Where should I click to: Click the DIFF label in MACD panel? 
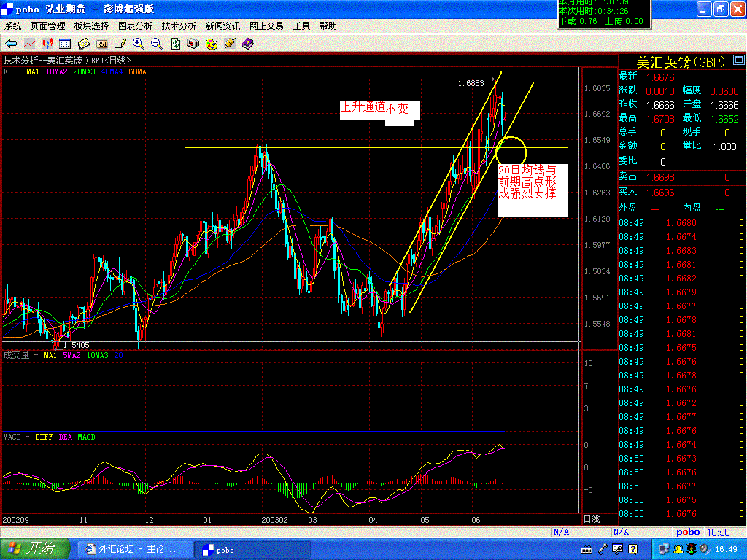[x=44, y=437]
